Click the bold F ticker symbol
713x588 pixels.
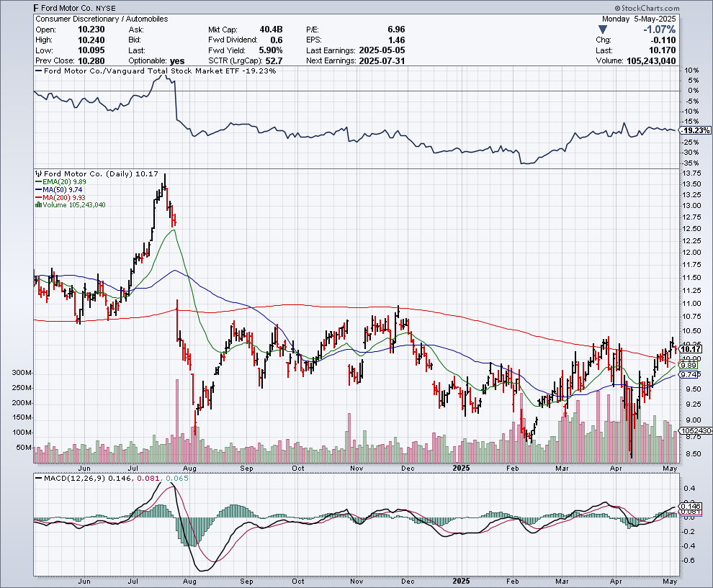pyautogui.click(x=36, y=8)
